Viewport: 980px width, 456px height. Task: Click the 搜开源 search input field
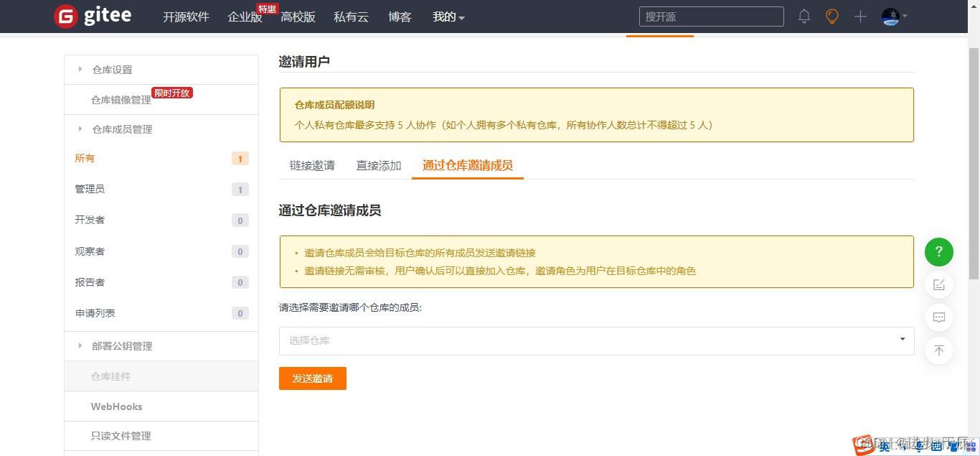coord(710,16)
